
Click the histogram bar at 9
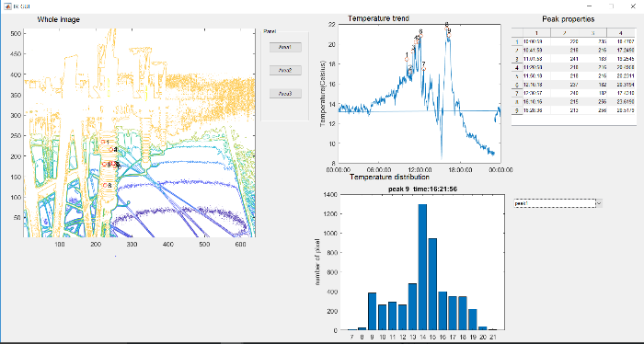coord(372,311)
